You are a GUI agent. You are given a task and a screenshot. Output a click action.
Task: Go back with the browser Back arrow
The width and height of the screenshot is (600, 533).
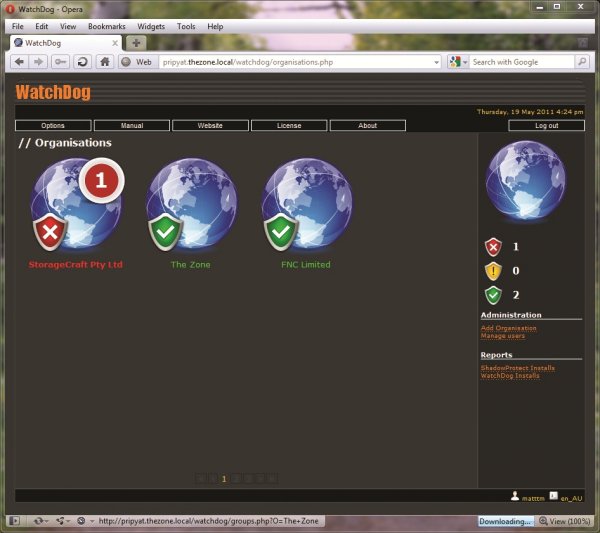tap(20, 62)
